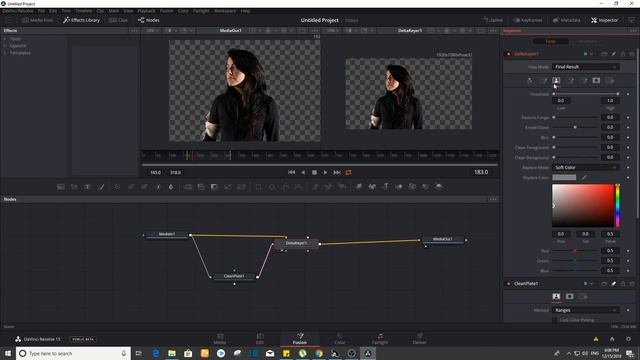Expand the OpenFX category in Effects
The height and width of the screenshot is (360, 640).
[5, 46]
